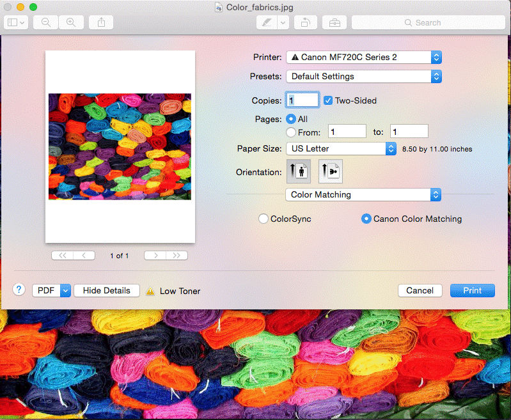Screen dimensions: 511x420
Task: Click the Copies input field
Action: click(x=302, y=100)
